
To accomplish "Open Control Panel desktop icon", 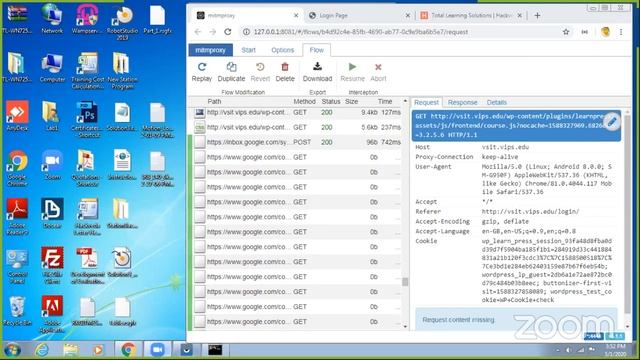I will pos(17,266).
